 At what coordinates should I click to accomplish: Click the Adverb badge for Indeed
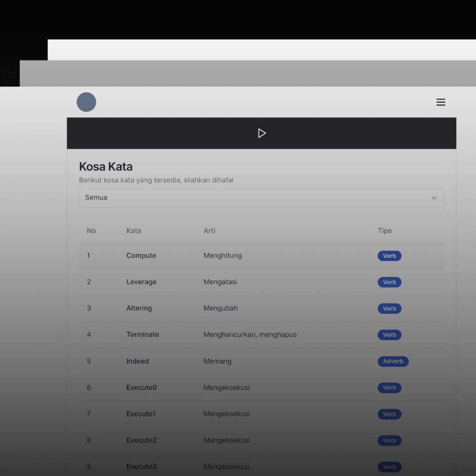(393, 361)
